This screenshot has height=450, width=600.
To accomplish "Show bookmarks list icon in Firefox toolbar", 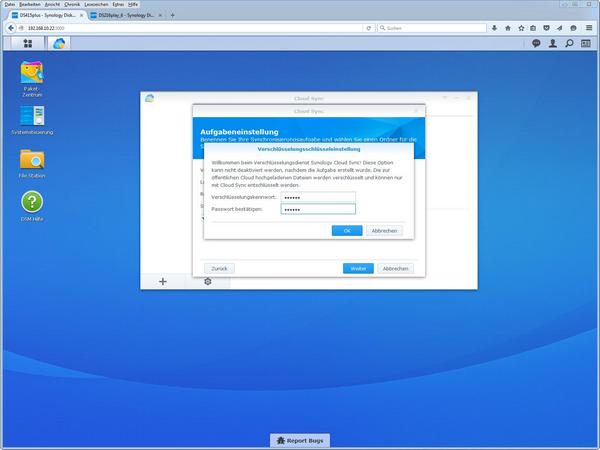I will [x=533, y=28].
